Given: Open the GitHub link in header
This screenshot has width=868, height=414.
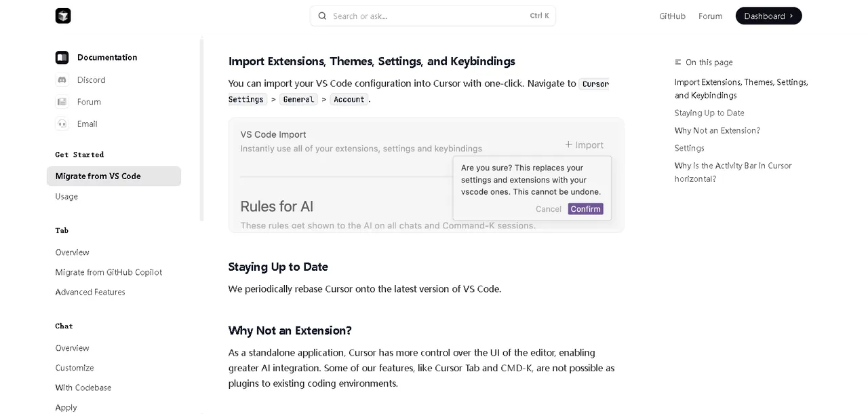Looking at the screenshot, I should tap(672, 16).
